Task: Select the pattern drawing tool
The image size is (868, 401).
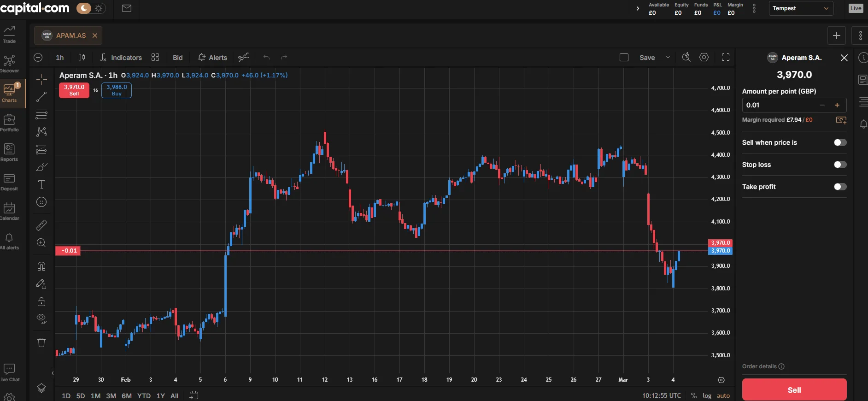Action: (x=41, y=131)
